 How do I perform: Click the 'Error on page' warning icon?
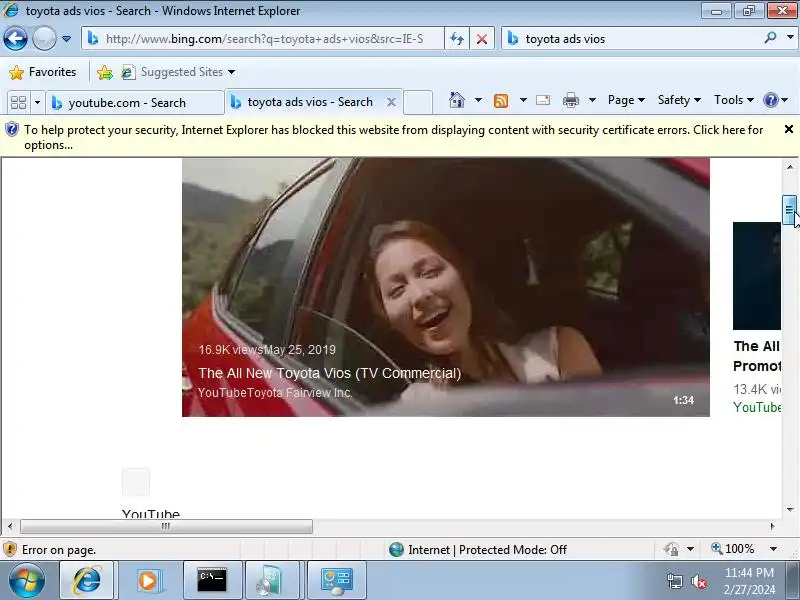coord(10,549)
